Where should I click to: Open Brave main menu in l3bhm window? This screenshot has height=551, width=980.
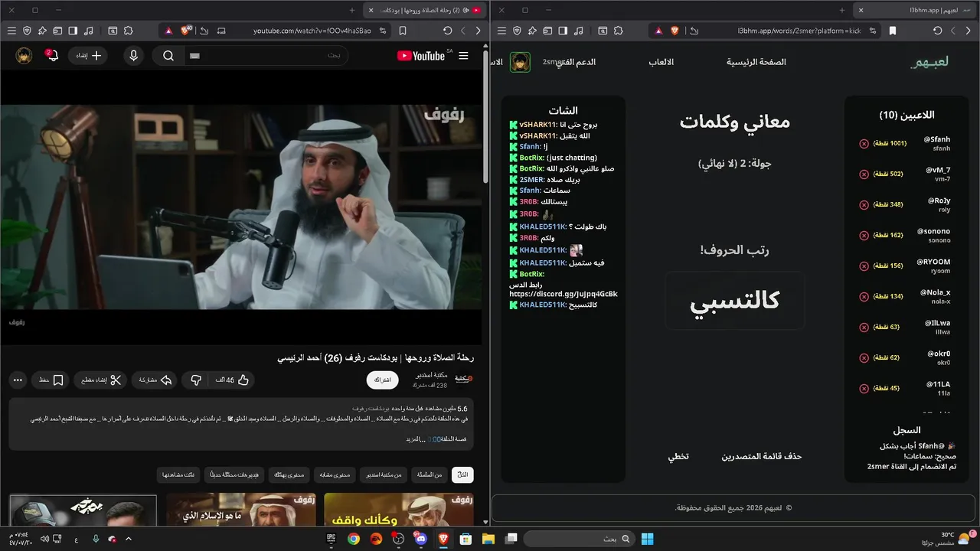pos(501,31)
